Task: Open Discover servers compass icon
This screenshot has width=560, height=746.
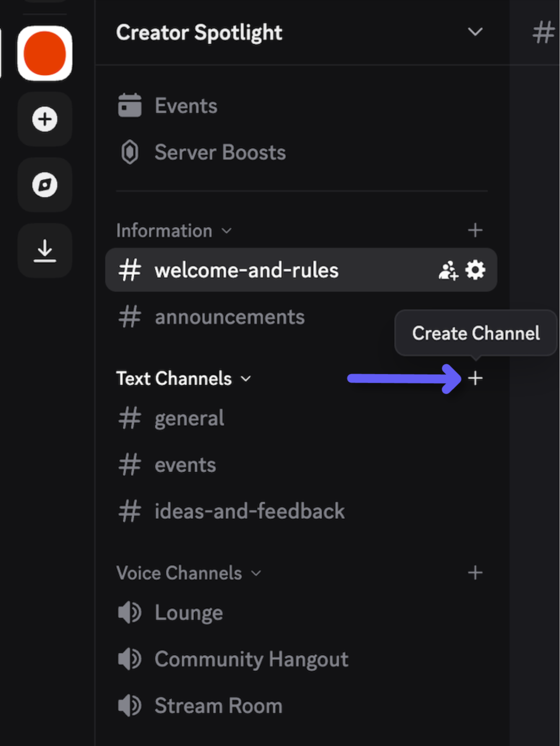Action: pyautogui.click(x=45, y=185)
